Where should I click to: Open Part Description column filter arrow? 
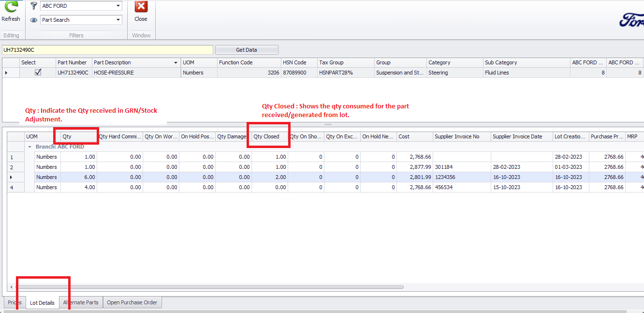[x=176, y=63]
